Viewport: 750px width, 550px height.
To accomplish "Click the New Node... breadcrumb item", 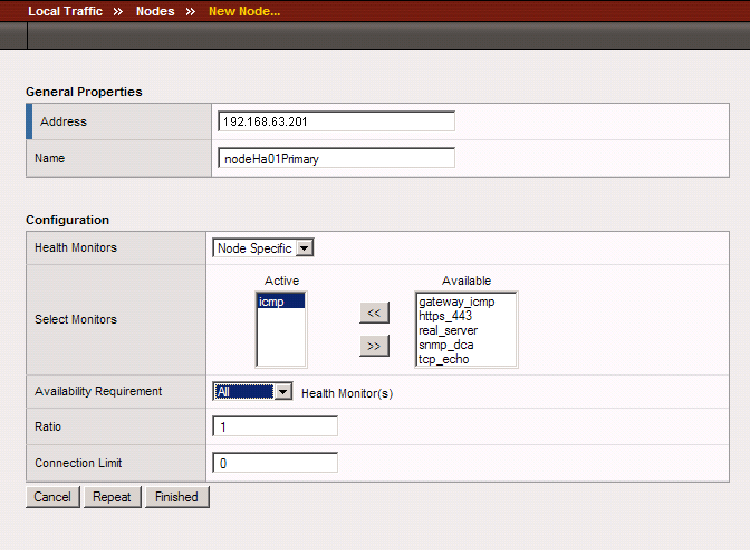I will (x=244, y=12).
